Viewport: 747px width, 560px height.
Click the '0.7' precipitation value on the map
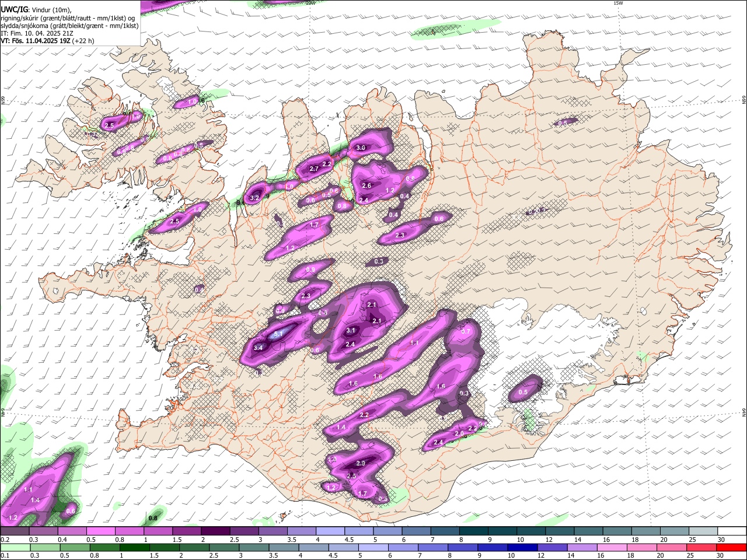(466, 331)
